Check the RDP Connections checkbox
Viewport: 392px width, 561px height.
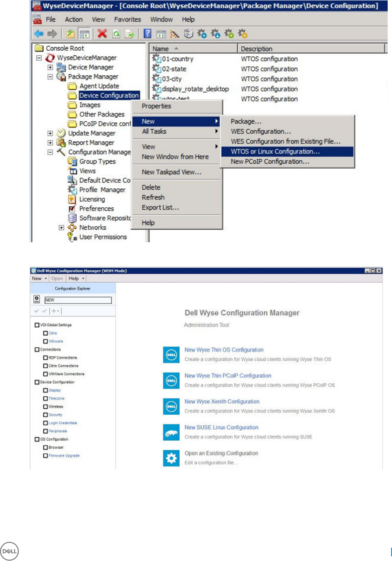46,358
